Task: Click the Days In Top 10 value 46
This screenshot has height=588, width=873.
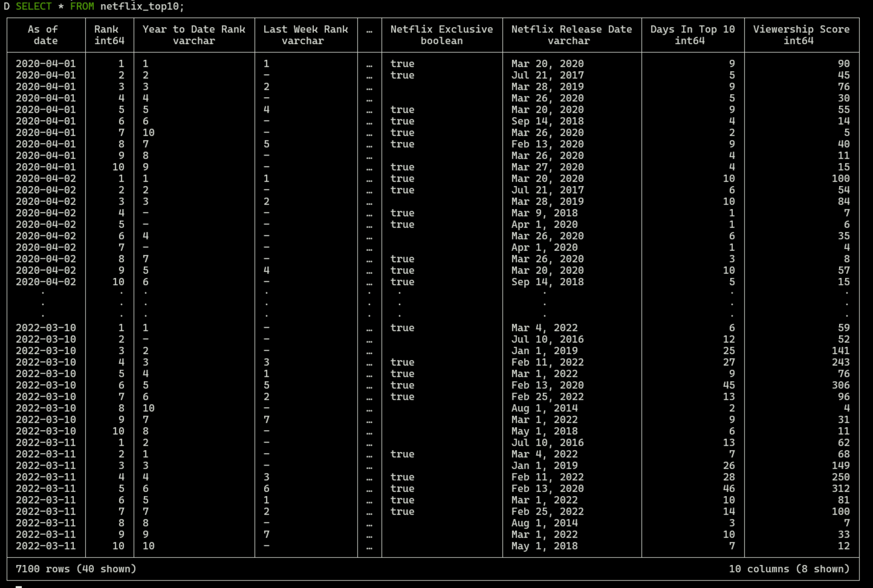Action: tap(729, 489)
